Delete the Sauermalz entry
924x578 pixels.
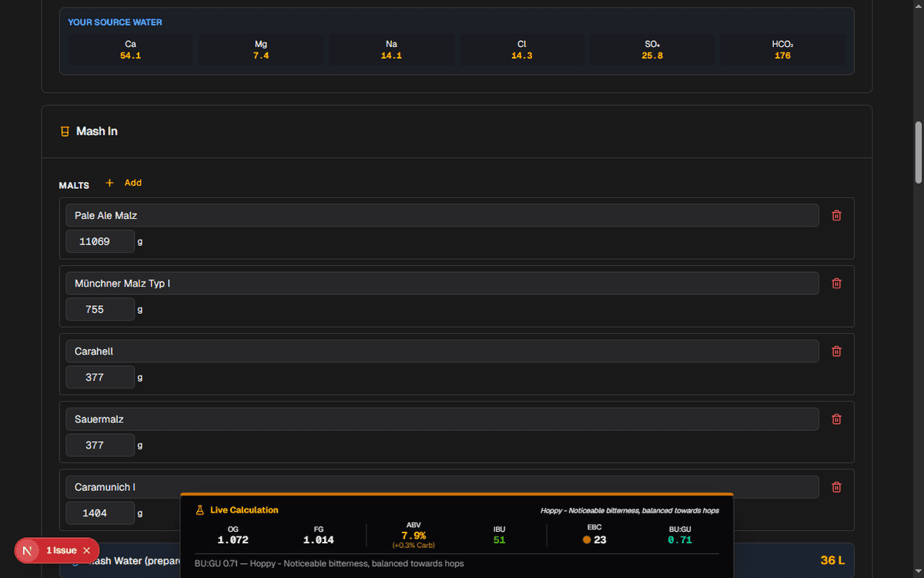click(x=836, y=419)
